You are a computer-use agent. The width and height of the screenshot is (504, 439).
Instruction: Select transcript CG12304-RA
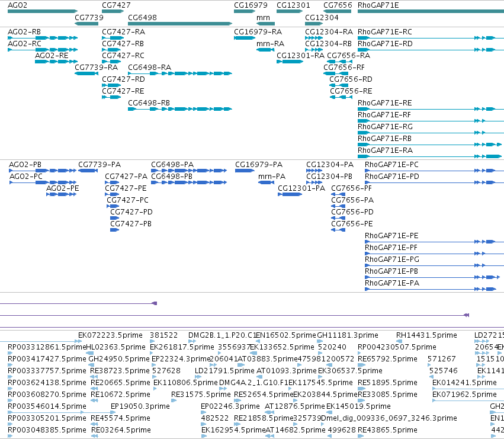(x=329, y=32)
